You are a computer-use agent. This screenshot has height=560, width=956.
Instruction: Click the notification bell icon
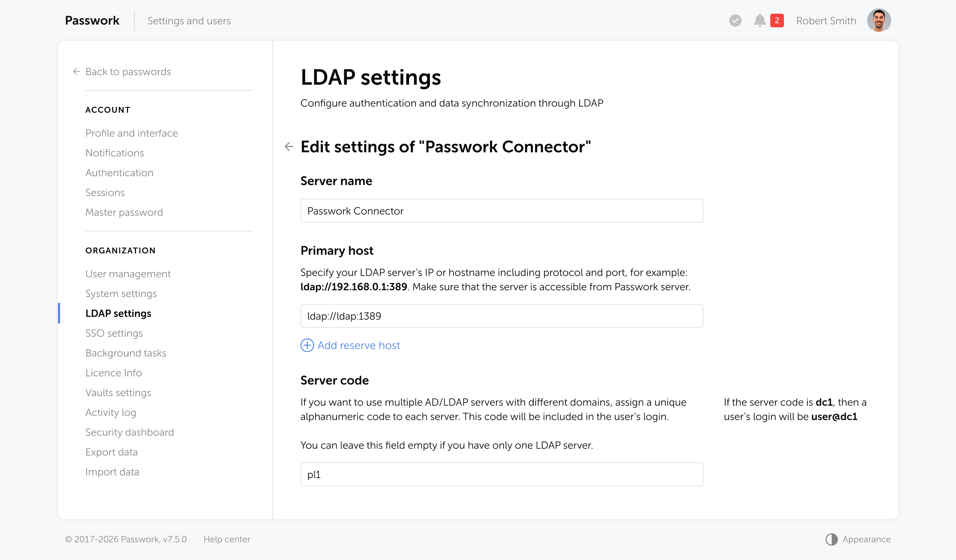coord(759,20)
